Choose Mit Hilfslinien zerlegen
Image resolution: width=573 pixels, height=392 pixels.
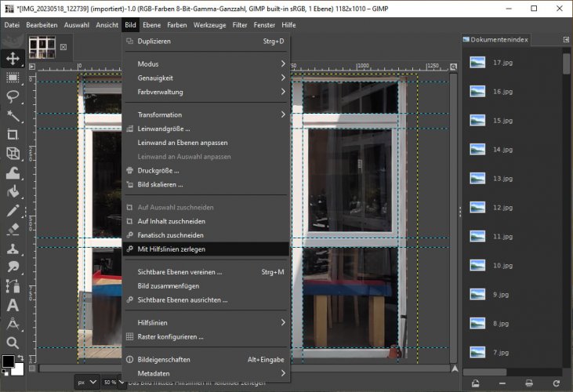click(206, 249)
